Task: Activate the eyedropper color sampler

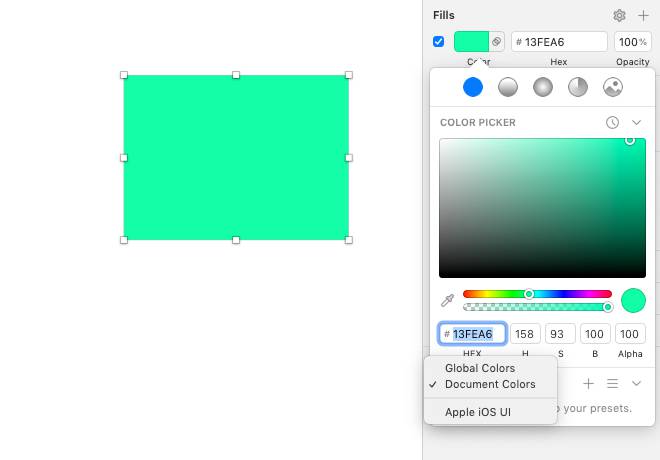Action: (x=448, y=300)
